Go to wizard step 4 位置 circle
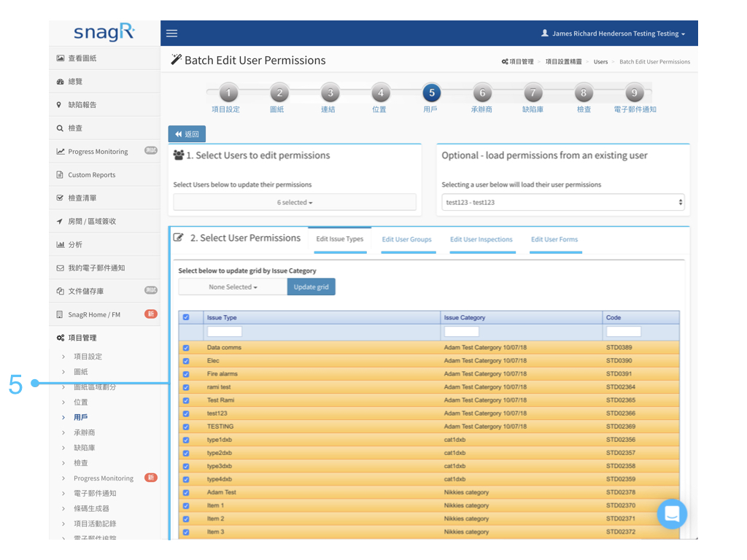Screen dimensions: 747x560 click(x=381, y=93)
